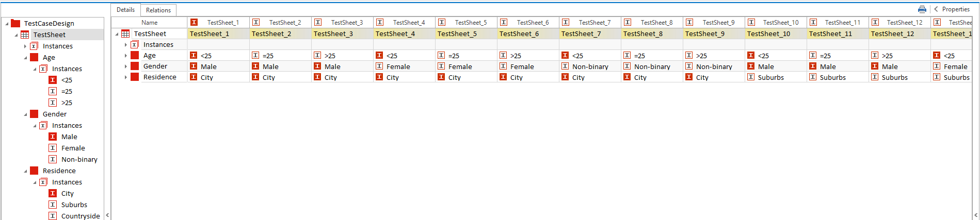Click the Countryside instance icon in tree
The image size is (980, 220).
pyautogui.click(x=53, y=216)
